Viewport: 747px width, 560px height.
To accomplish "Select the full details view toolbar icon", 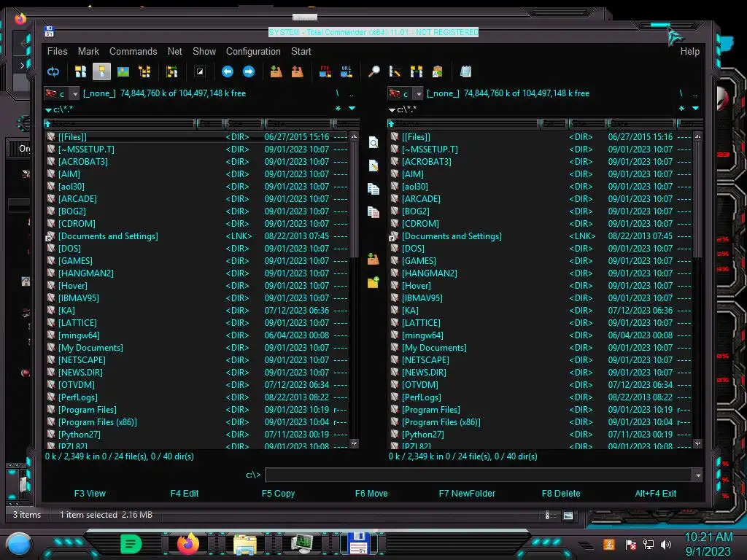I will pos(101,72).
